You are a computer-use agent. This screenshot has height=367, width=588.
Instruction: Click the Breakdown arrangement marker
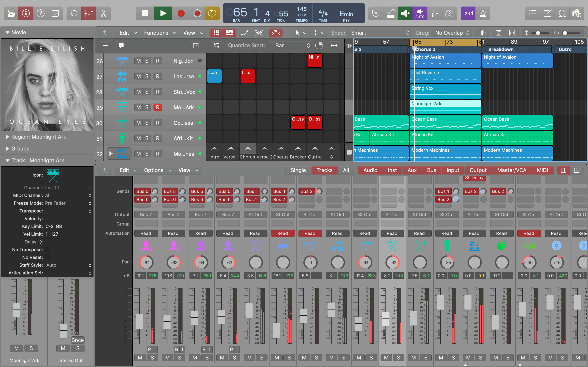(501, 49)
